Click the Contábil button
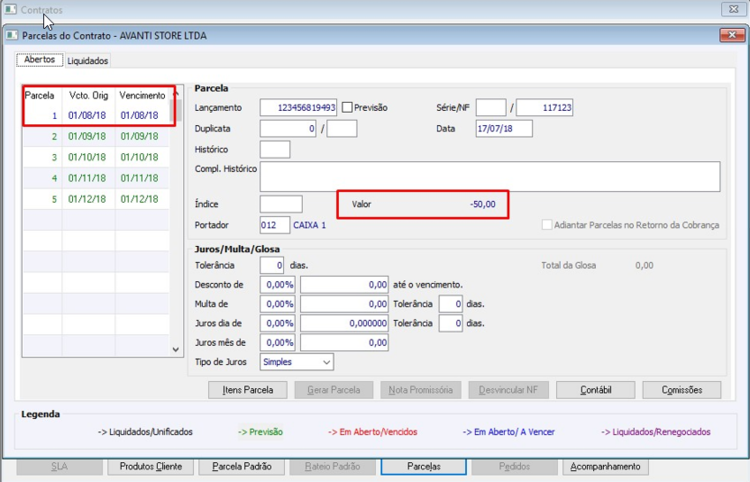The image size is (750, 482). (596, 390)
